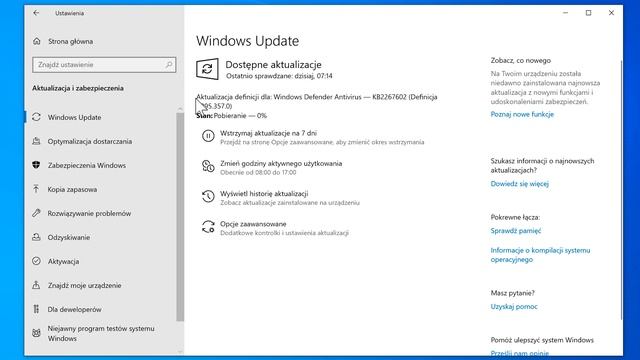Image resolution: width=640 pixels, height=360 pixels.
Task: Click the Odzyskiwanie sidebar icon
Action: (x=36, y=237)
